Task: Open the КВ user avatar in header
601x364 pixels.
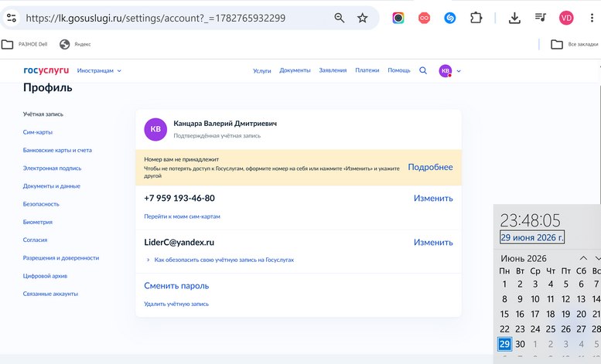Action: pyautogui.click(x=445, y=71)
